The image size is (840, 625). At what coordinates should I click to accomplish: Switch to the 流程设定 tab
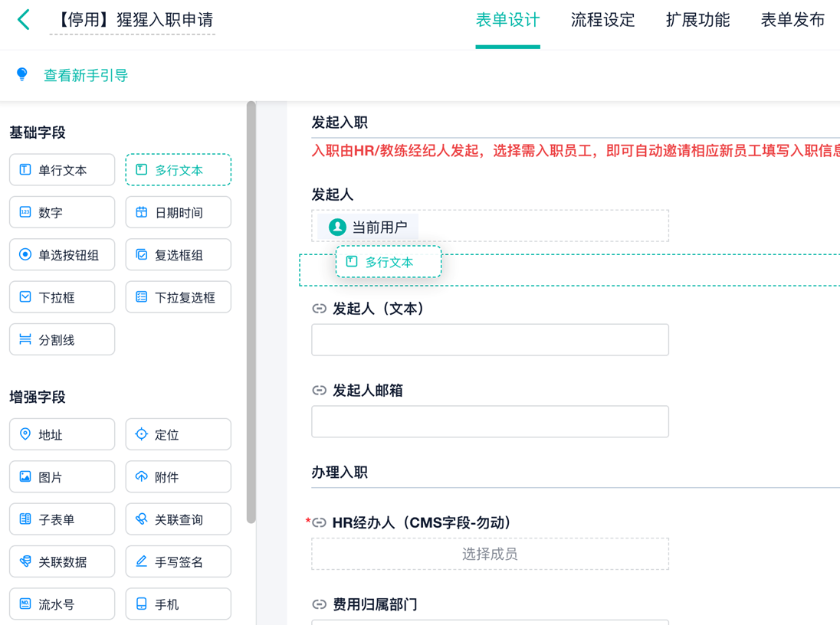[602, 21]
